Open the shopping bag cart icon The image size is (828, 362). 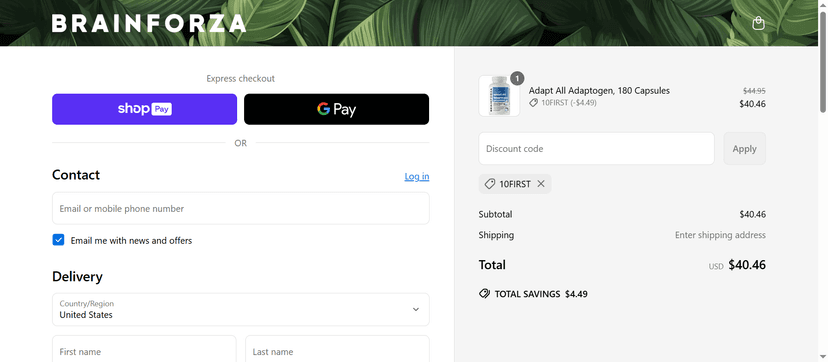(x=758, y=23)
